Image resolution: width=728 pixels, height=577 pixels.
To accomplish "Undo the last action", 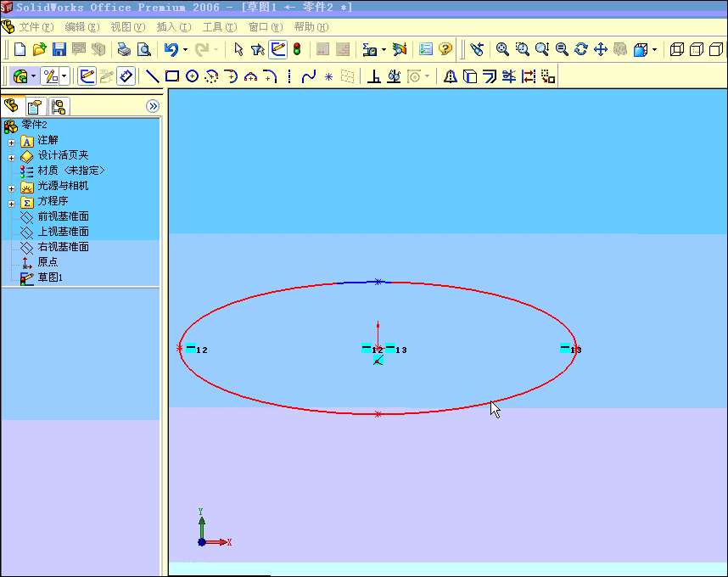I will (171, 49).
